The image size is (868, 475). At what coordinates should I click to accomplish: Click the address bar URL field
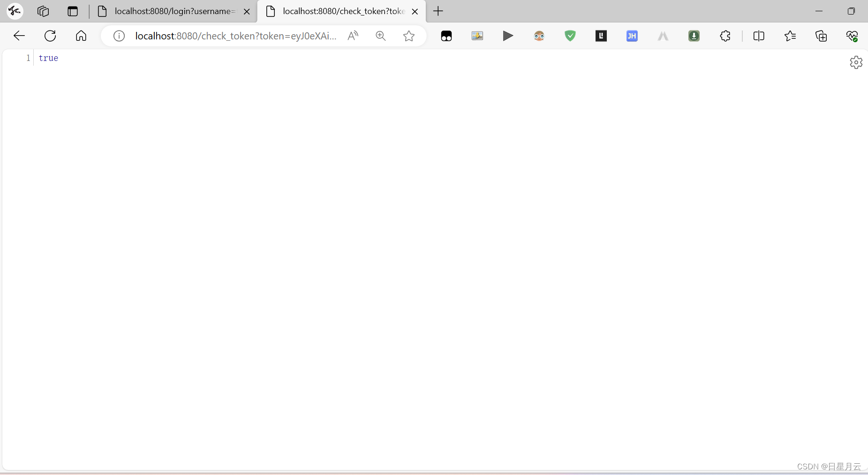[x=236, y=36]
